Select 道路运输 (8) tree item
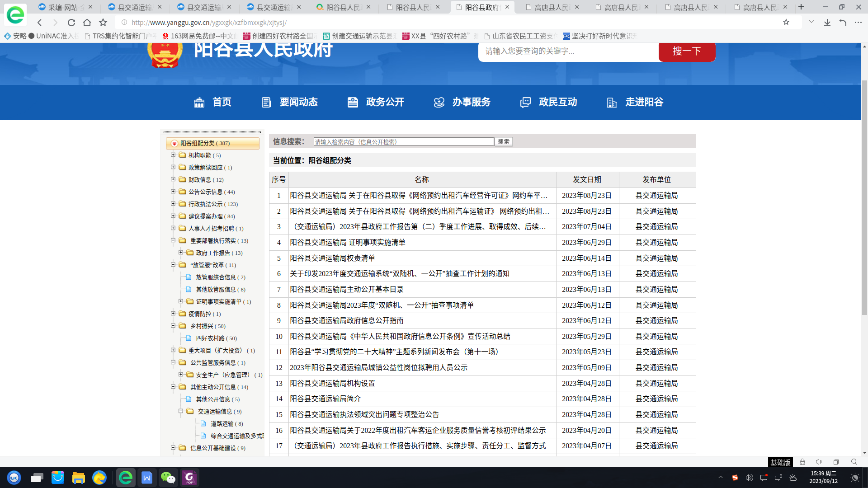Image resolution: width=868 pixels, height=488 pixels. coord(226,424)
